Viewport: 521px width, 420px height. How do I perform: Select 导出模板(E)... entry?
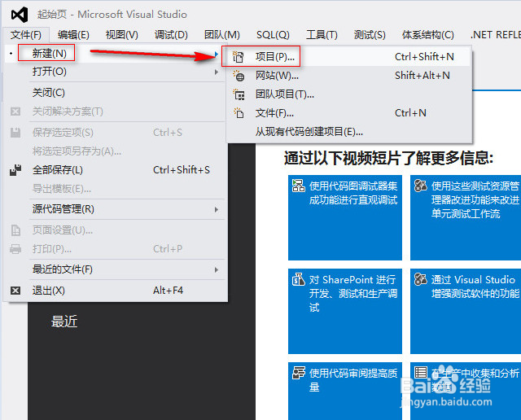click(x=116, y=189)
